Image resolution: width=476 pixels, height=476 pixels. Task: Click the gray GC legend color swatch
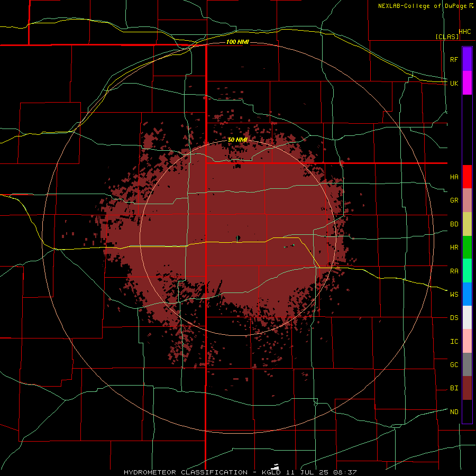[467, 364]
